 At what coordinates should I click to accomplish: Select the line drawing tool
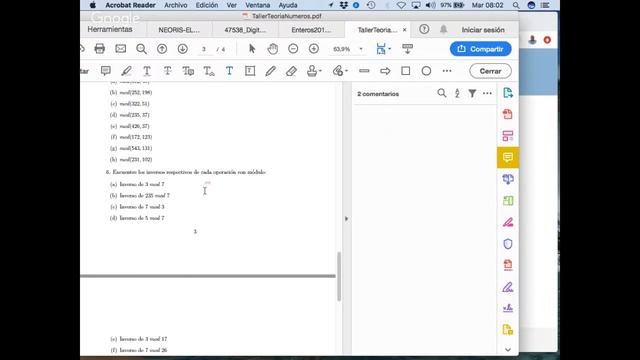click(364, 71)
